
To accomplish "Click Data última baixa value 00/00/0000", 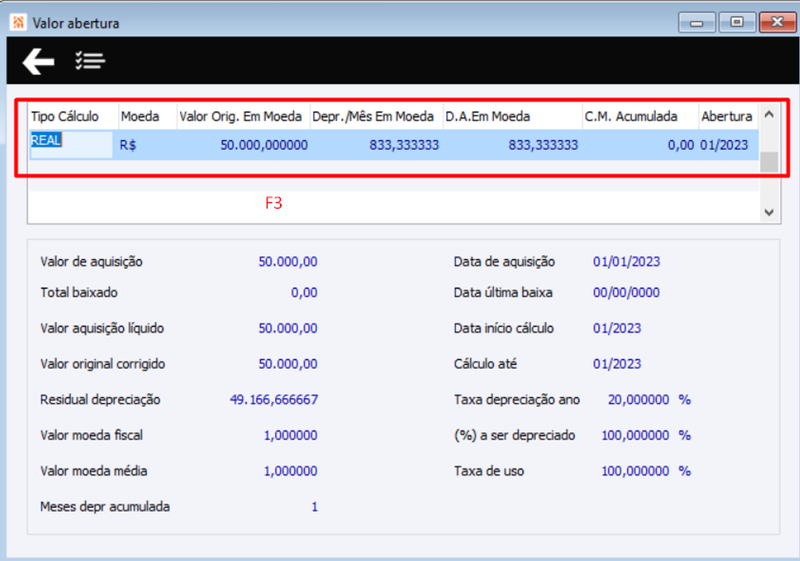I will click(x=626, y=292).
